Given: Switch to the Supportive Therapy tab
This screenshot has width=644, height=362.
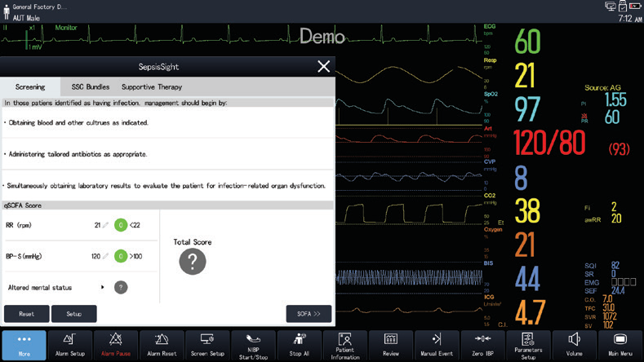Looking at the screenshot, I should 152,86.
